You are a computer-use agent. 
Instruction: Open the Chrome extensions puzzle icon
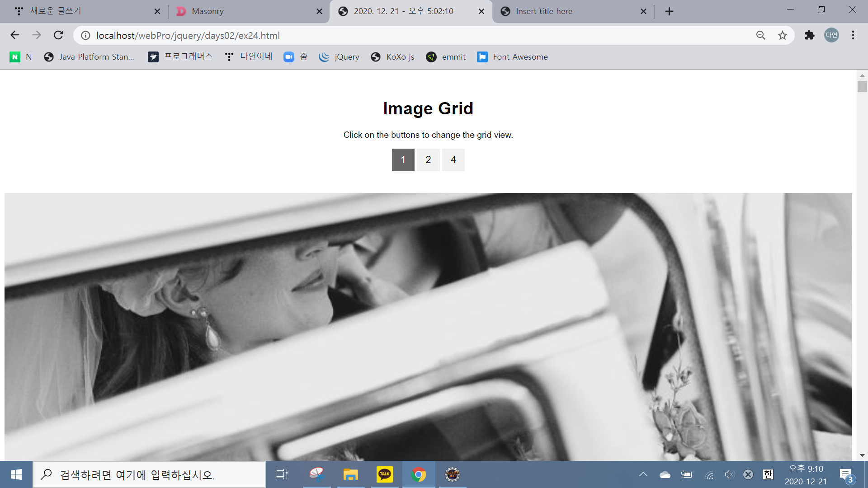coord(809,35)
